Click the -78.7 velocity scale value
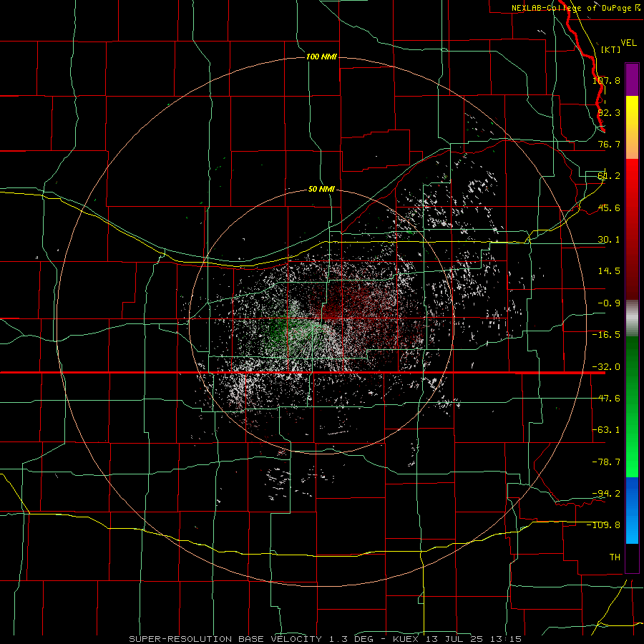Screen dimensions: 644x644 point(606,462)
